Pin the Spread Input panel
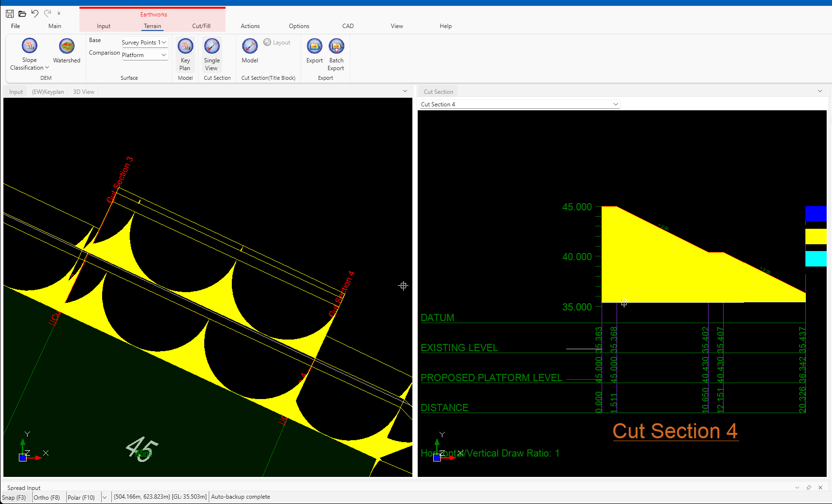Image resolution: width=832 pixels, height=504 pixels. tap(809, 488)
